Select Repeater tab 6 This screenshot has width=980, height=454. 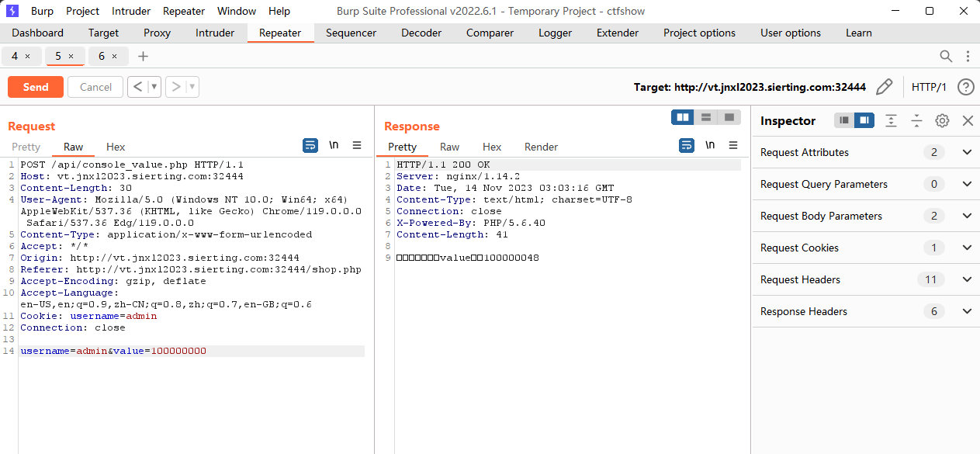pos(102,56)
